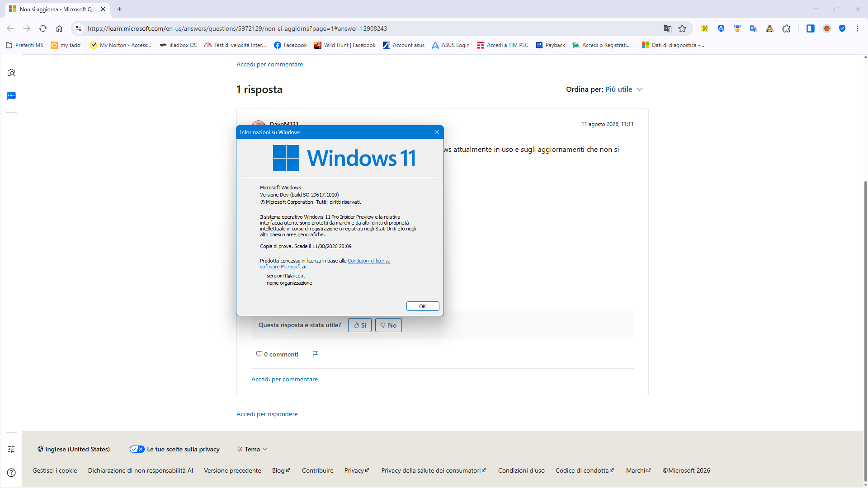Vote Sì on the answer helpfulness
The image size is (868, 488).
[x=360, y=325]
